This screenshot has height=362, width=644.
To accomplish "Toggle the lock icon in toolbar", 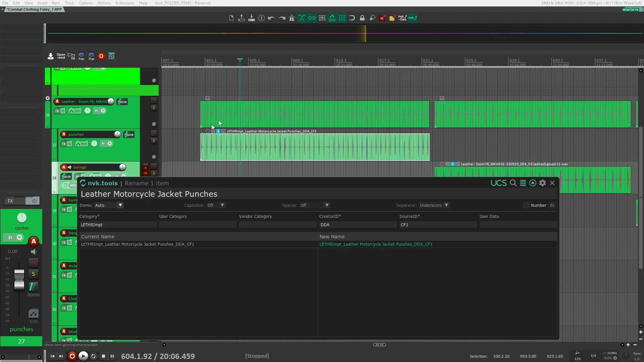I will pyautogui.click(x=362, y=18).
